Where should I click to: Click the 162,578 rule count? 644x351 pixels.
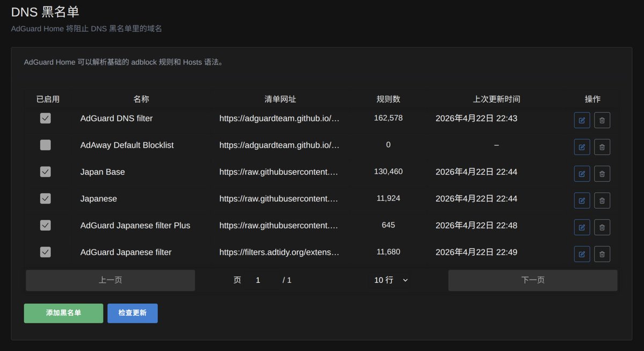coord(389,118)
